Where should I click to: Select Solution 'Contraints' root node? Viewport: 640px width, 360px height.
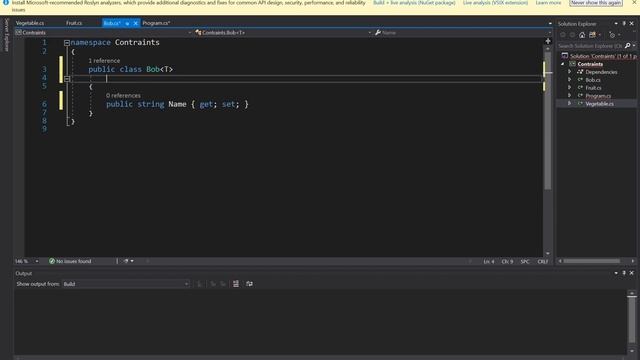tap(599, 56)
